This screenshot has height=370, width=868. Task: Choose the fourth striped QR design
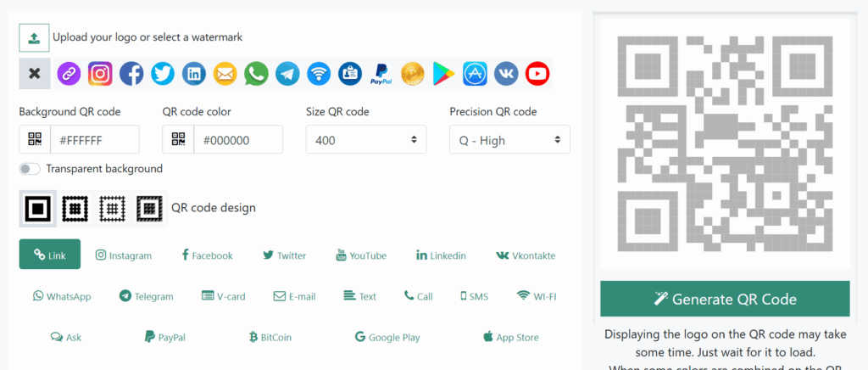[150, 208]
